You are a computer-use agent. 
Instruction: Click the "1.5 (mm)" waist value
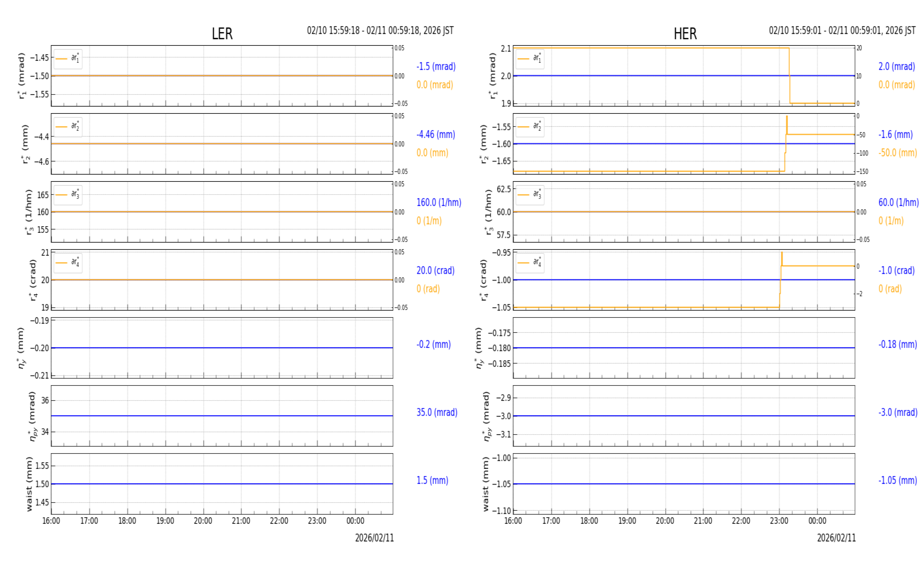432,481
